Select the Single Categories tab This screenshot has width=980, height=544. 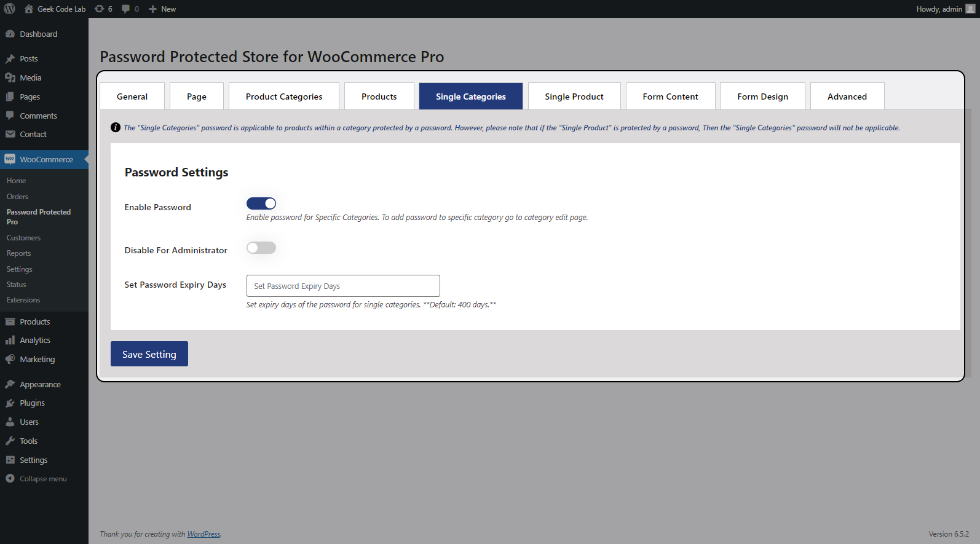471,97
